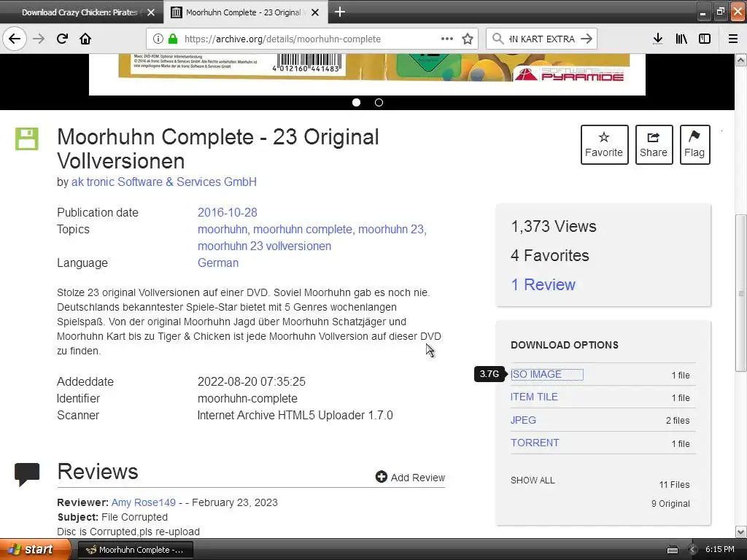The width and height of the screenshot is (747, 560).
Task: Open the moorhuhn topic link
Action: pyautogui.click(x=222, y=229)
